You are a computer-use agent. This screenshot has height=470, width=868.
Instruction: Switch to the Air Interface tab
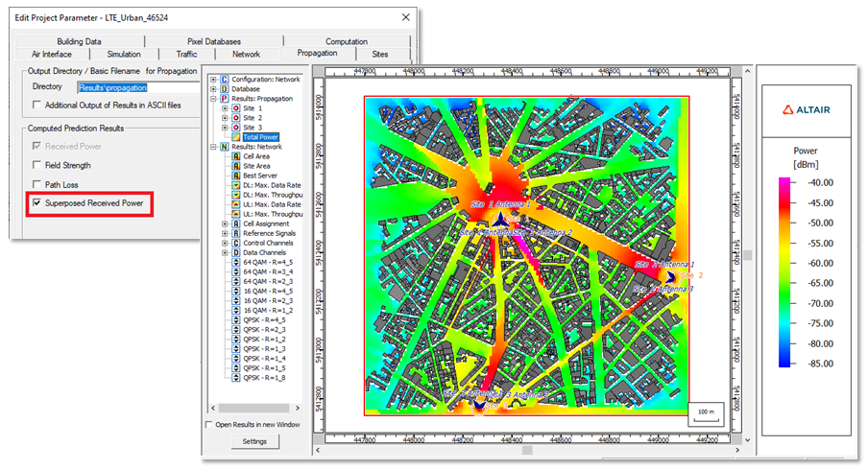(x=52, y=54)
